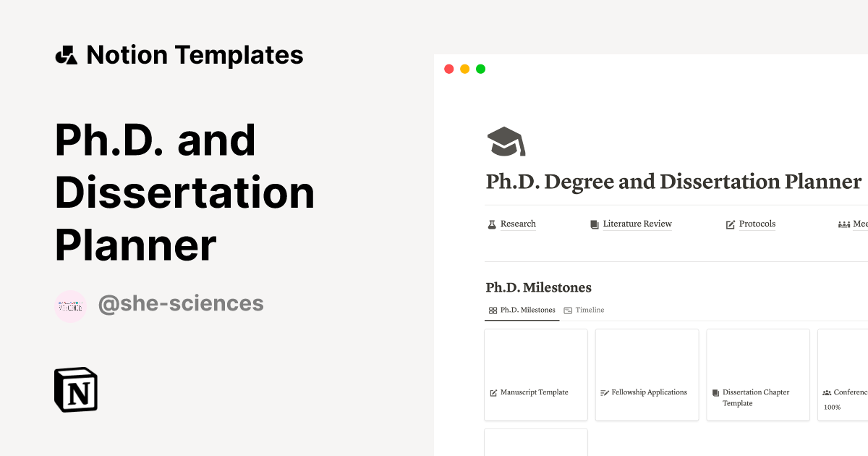868x456 pixels.
Task: Click the compose icon next to Protocols
Action: [731, 224]
